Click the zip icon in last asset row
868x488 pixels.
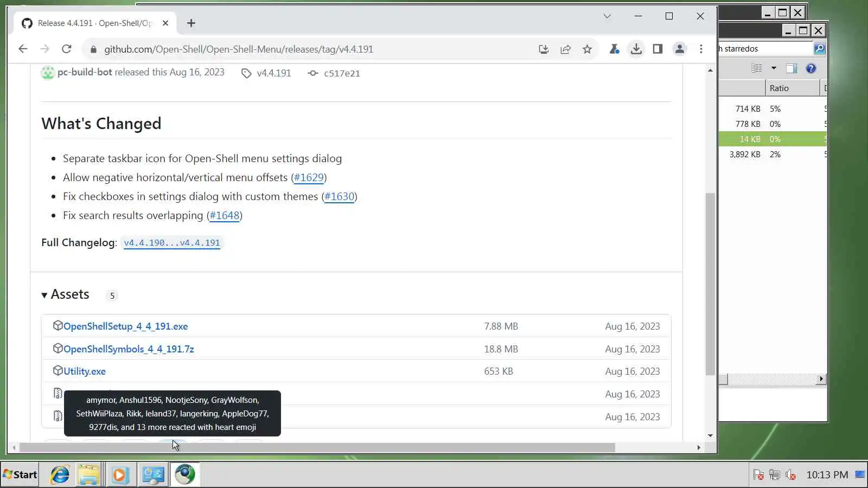[58, 416]
